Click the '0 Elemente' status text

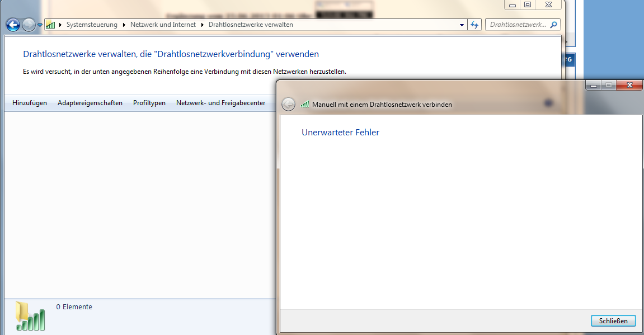pos(74,307)
